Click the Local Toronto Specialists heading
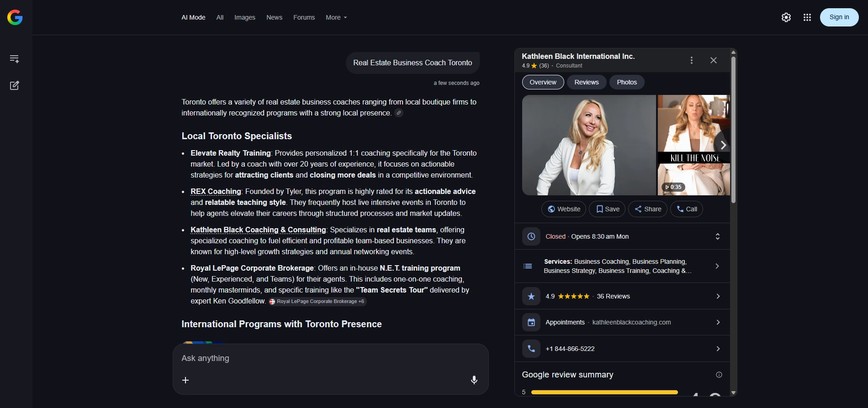 click(237, 136)
